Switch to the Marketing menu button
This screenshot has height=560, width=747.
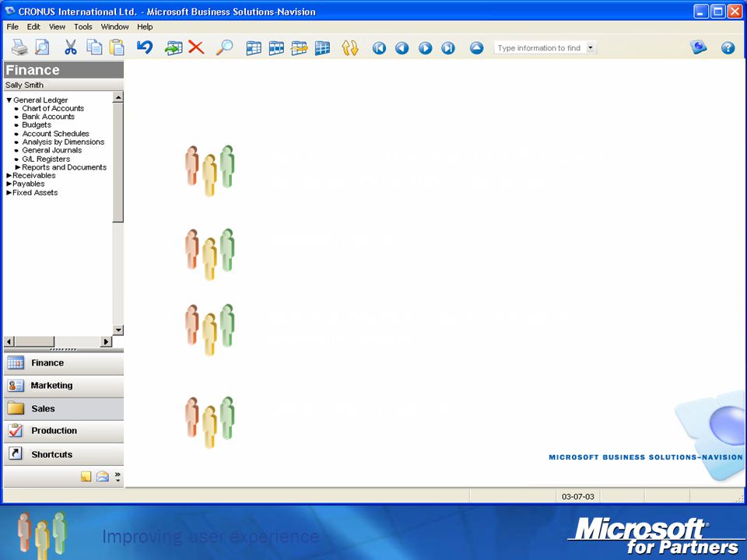pyautogui.click(x=63, y=386)
